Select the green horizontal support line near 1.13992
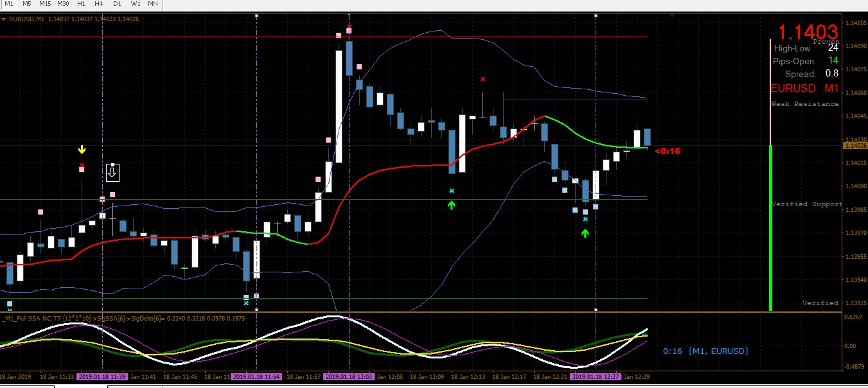Viewport: 868px width, 388px height. point(324,199)
